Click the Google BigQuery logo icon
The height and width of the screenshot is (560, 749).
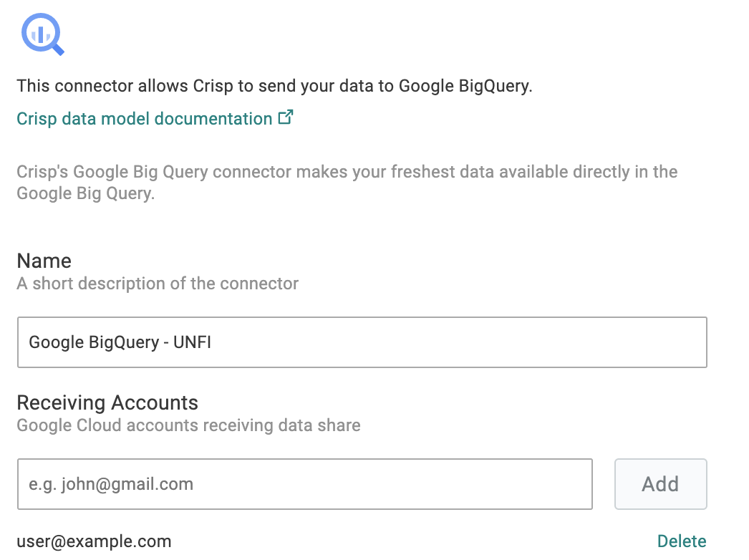(42, 34)
